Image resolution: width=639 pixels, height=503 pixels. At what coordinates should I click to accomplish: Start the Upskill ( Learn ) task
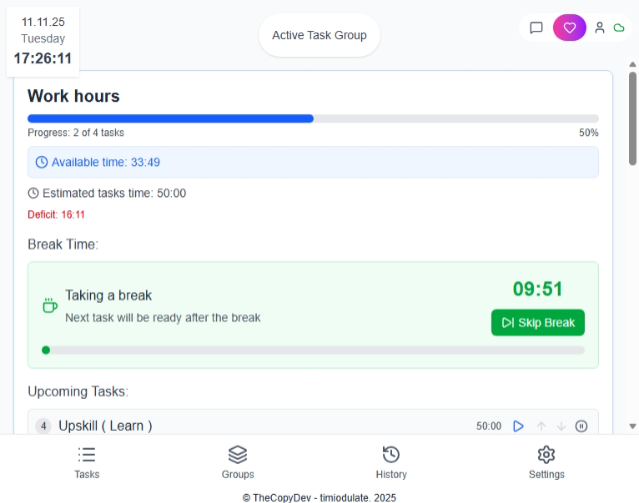click(x=518, y=426)
